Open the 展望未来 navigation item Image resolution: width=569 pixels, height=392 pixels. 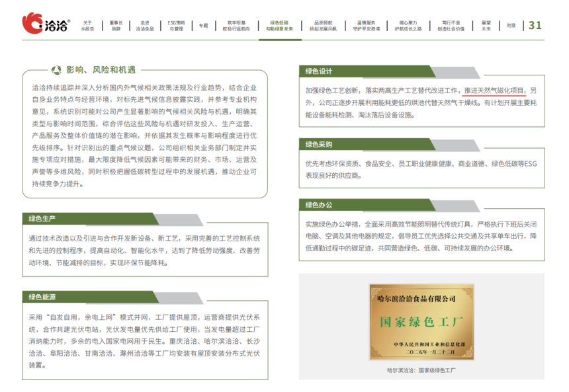tap(486, 26)
